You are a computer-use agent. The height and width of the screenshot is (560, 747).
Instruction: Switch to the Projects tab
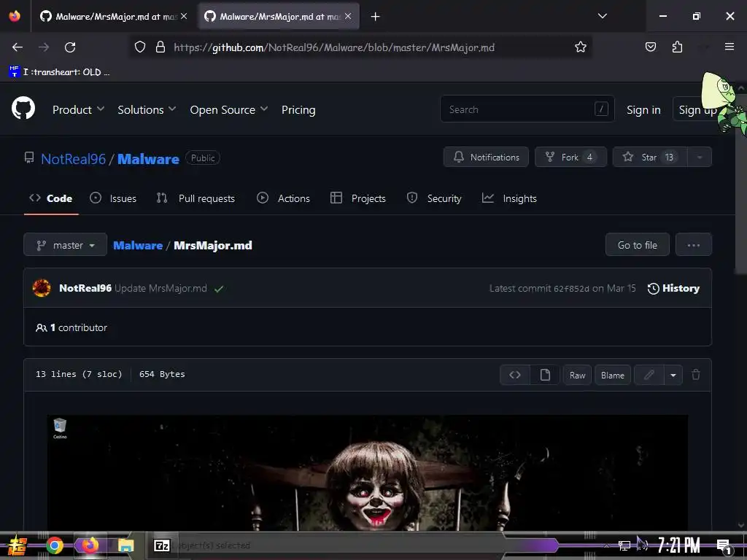(357, 198)
